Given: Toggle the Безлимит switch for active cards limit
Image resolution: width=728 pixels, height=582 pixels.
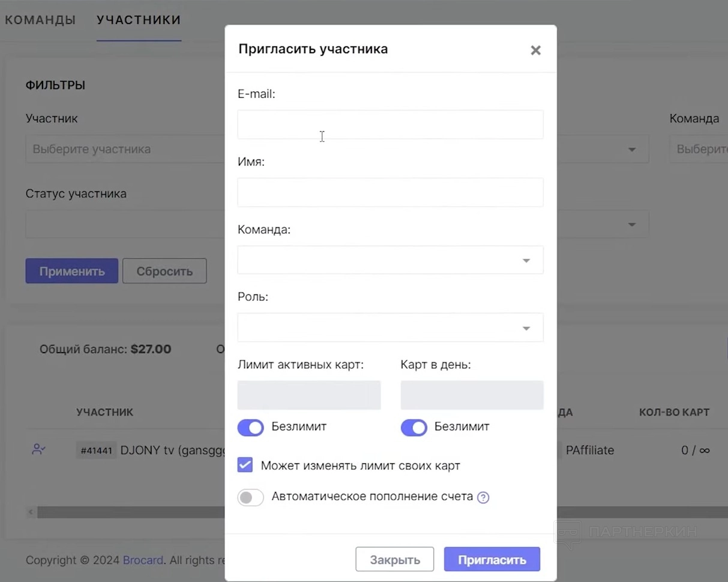Looking at the screenshot, I should pyautogui.click(x=251, y=428).
